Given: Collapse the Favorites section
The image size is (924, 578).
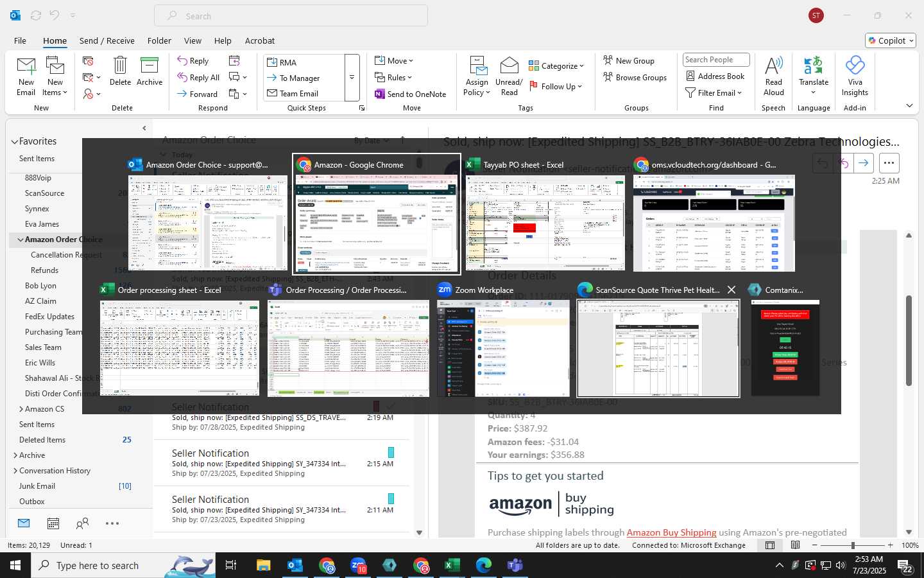Looking at the screenshot, I should [14, 142].
